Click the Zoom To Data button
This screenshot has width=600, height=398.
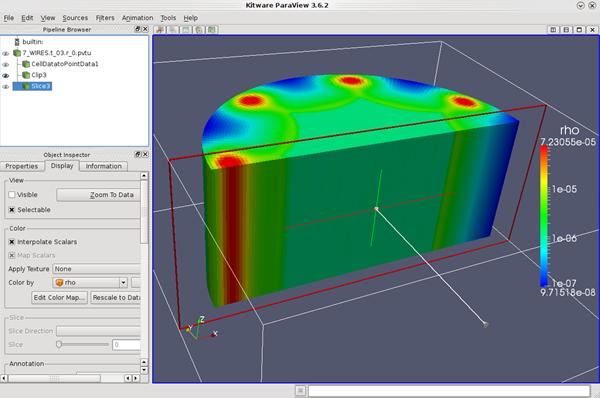coord(98,195)
